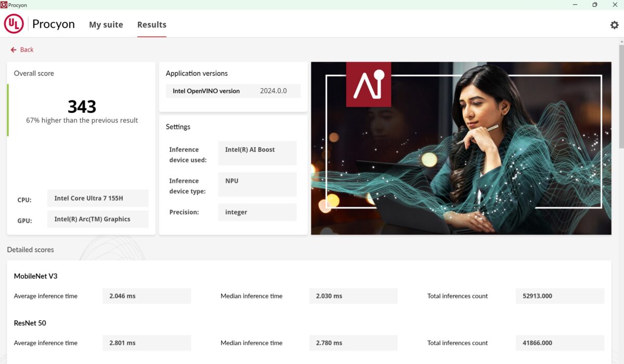The image size is (624, 364).
Task: Click the 67% higher than previous result text
Action: tap(82, 120)
